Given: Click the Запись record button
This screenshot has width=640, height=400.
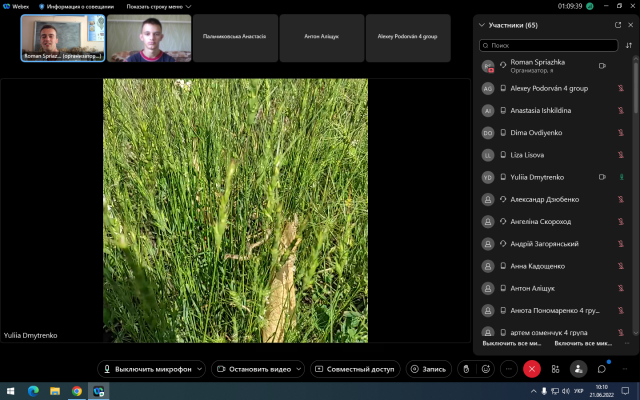Looking at the screenshot, I should pyautogui.click(x=427, y=368).
